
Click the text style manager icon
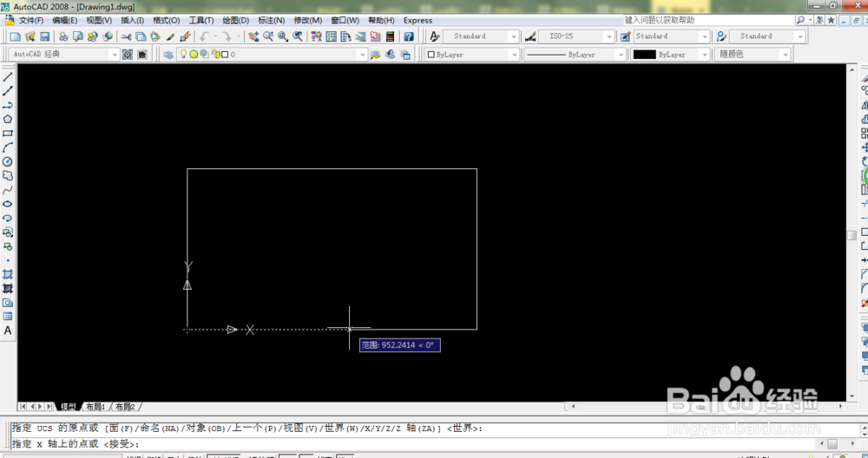point(435,36)
